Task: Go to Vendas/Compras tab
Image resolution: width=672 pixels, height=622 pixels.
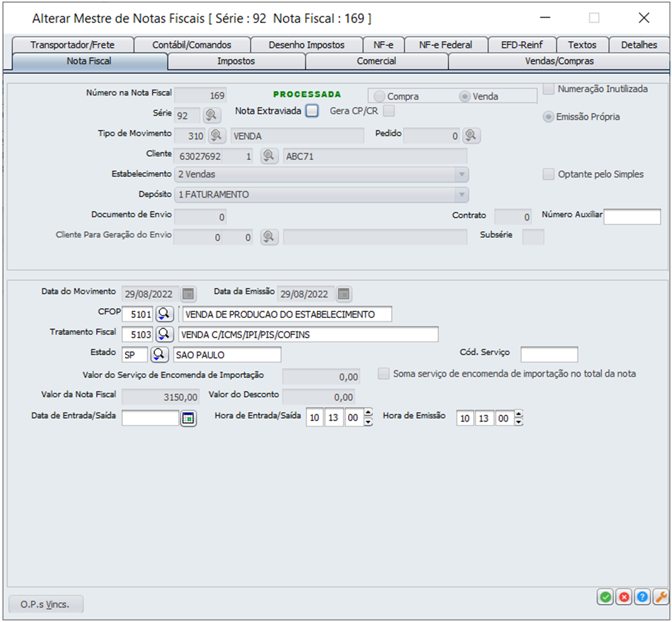Action: tap(559, 61)
